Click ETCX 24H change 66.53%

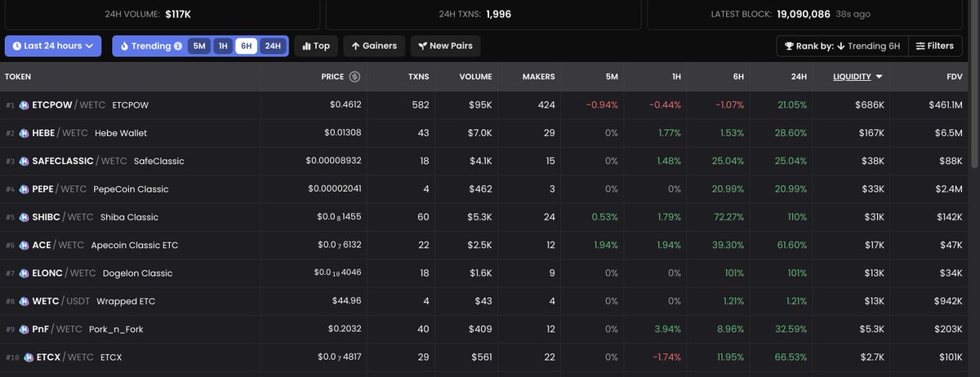coord(791,357)
